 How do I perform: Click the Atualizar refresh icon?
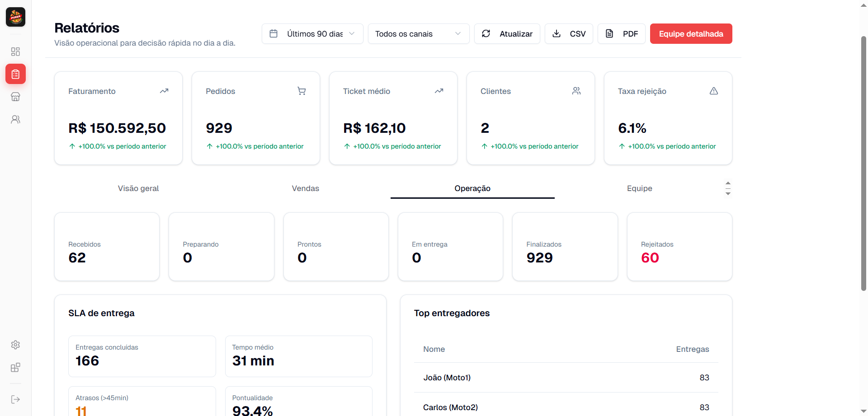pos(486,33)
